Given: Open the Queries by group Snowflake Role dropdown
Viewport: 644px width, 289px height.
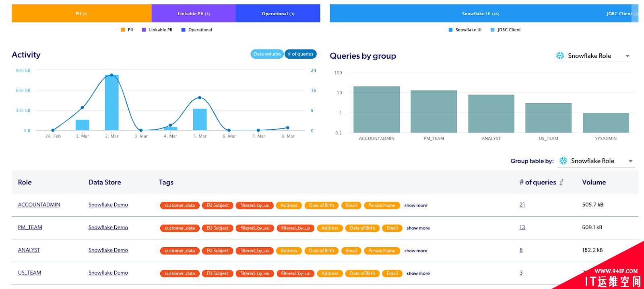Looking at the screenshot, I should point(593,56).
